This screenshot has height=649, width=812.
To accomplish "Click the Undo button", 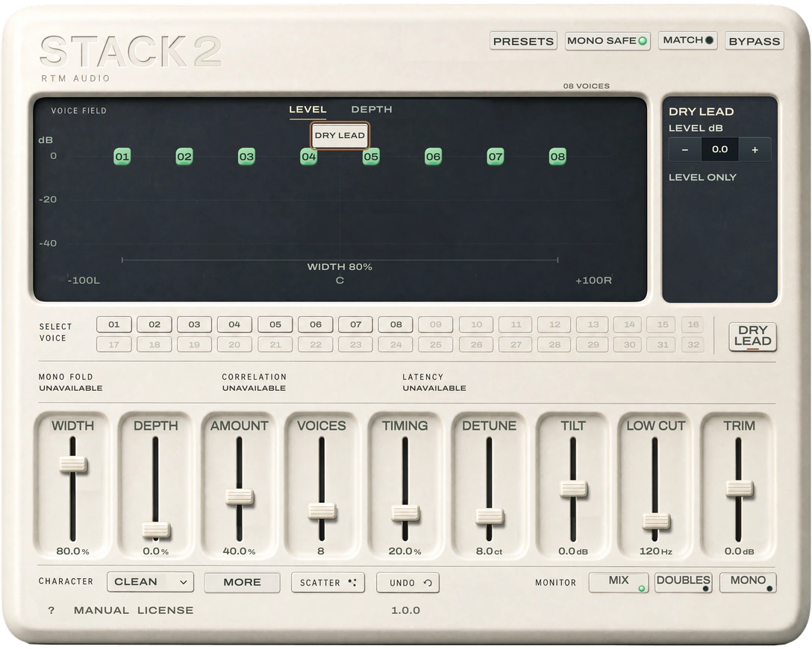I will coord(407,583).
